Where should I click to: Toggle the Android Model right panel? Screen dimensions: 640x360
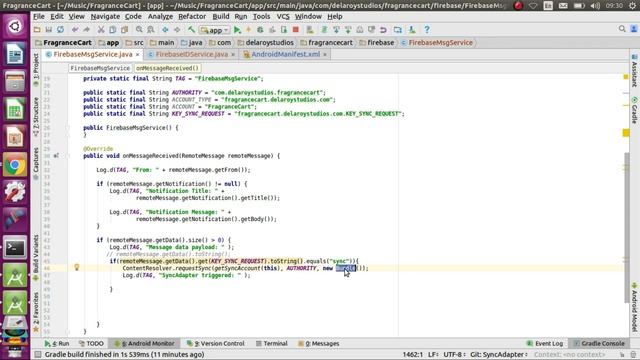point(634,307)
